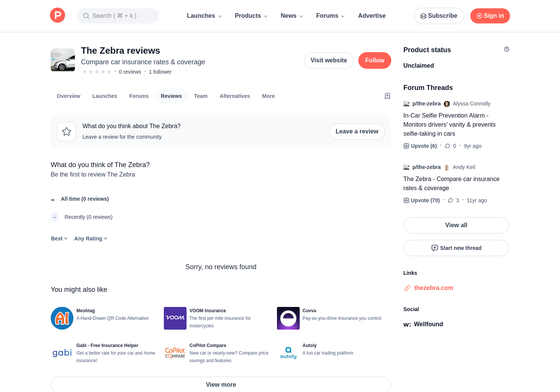Open the CoPilot Compare logo

coord(175,353)
